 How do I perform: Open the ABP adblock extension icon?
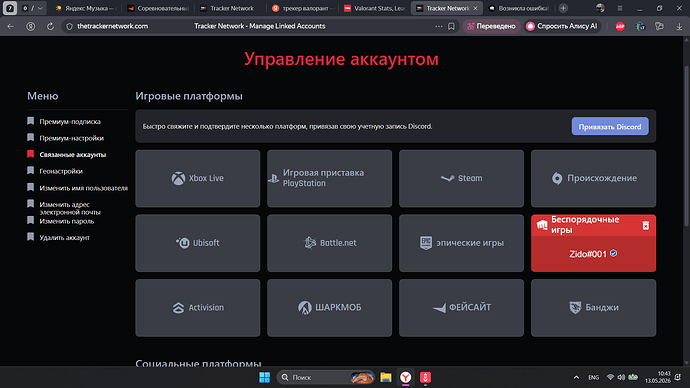[620, 26]
